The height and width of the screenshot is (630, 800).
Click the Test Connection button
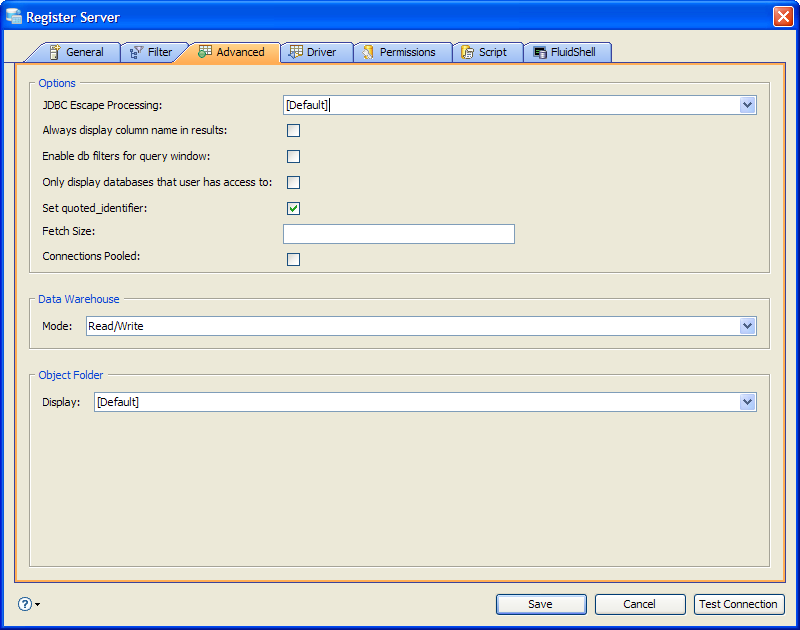point(739,604)
